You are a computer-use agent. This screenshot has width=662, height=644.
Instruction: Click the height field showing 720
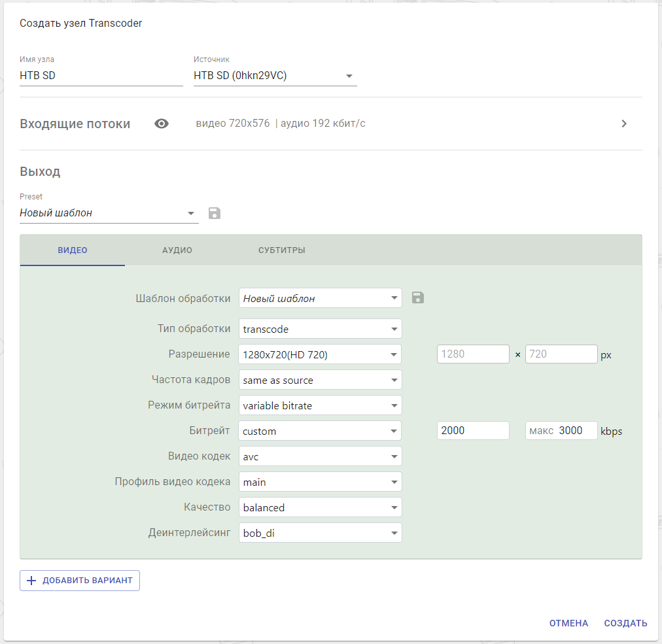[561, 354]
